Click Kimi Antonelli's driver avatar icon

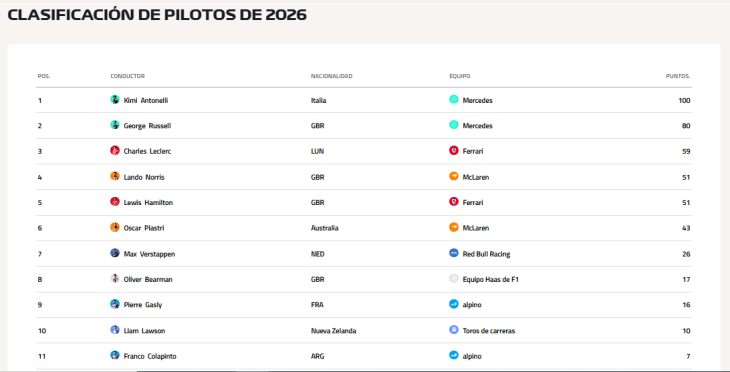(115, 100)
